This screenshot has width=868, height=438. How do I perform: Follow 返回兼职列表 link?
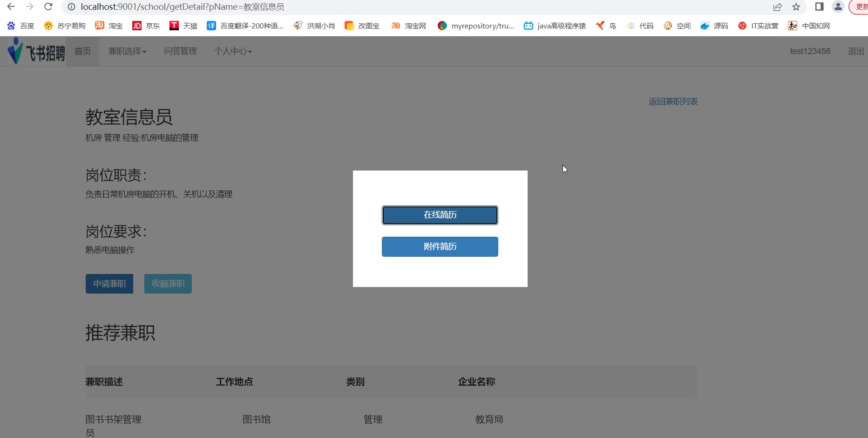673,102
